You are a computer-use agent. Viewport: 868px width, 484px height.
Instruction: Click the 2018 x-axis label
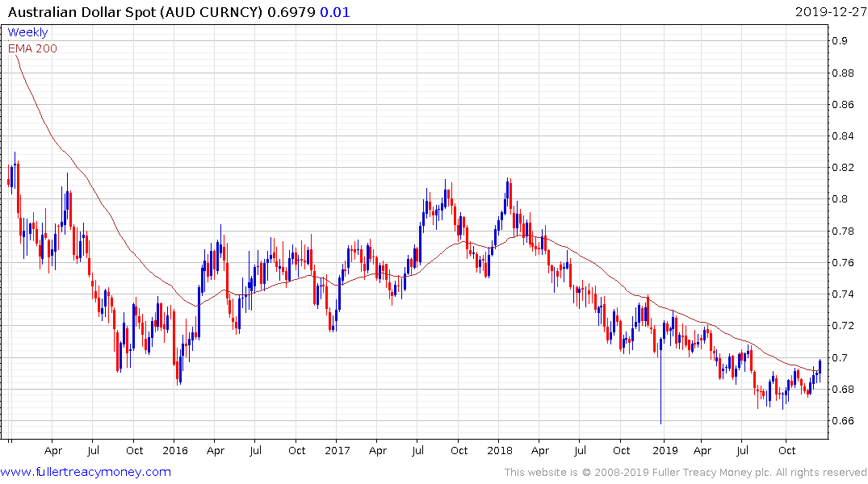[499, 451]
